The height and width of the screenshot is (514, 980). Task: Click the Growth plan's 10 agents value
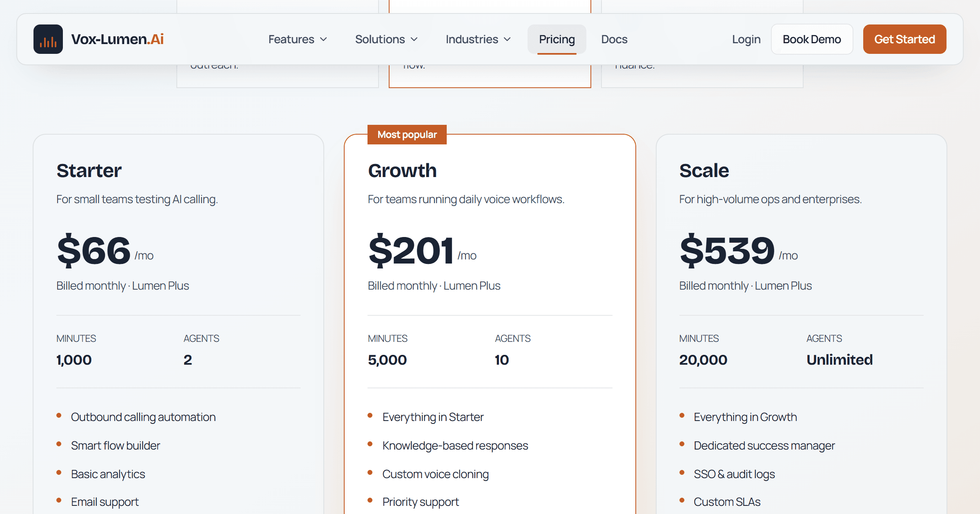point(502,360)
